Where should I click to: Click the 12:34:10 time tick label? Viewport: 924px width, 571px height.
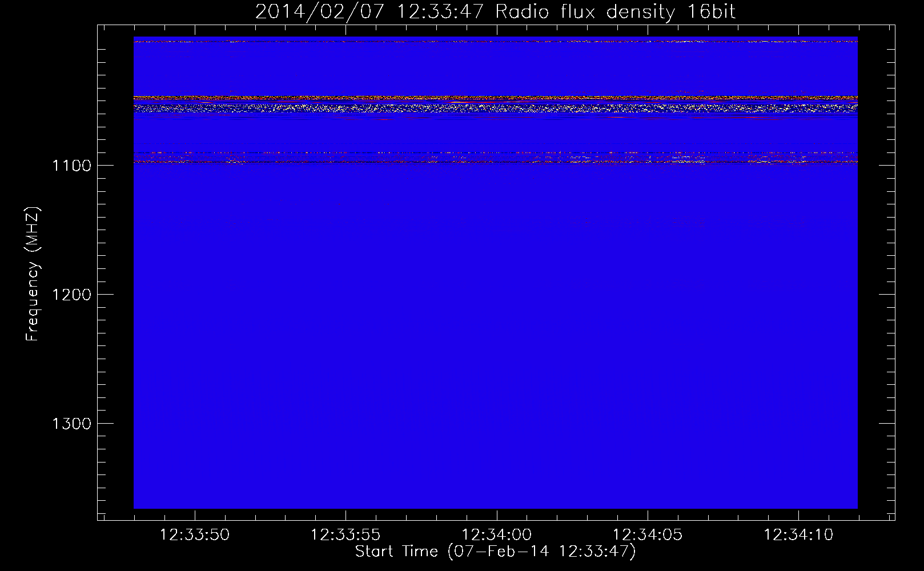798,535
